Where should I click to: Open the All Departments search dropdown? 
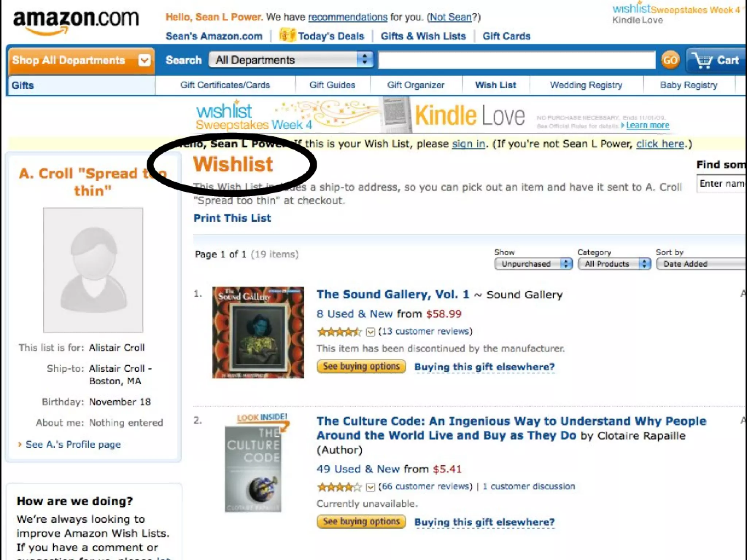tap(291, 60)
